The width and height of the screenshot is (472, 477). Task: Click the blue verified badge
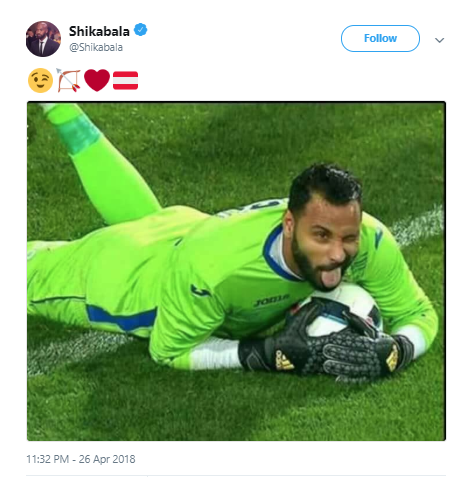click(x=140, y=30)
